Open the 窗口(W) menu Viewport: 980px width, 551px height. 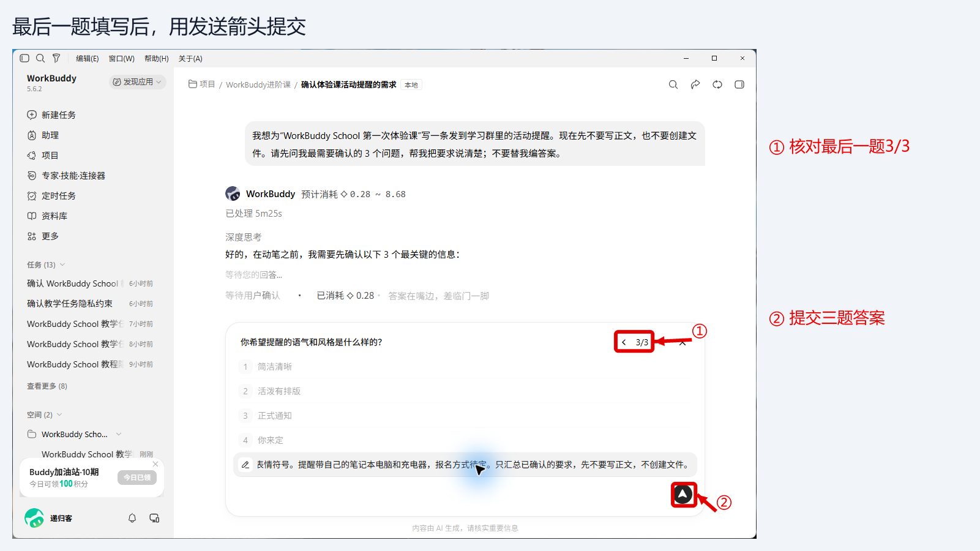click(x=121, y=59)
